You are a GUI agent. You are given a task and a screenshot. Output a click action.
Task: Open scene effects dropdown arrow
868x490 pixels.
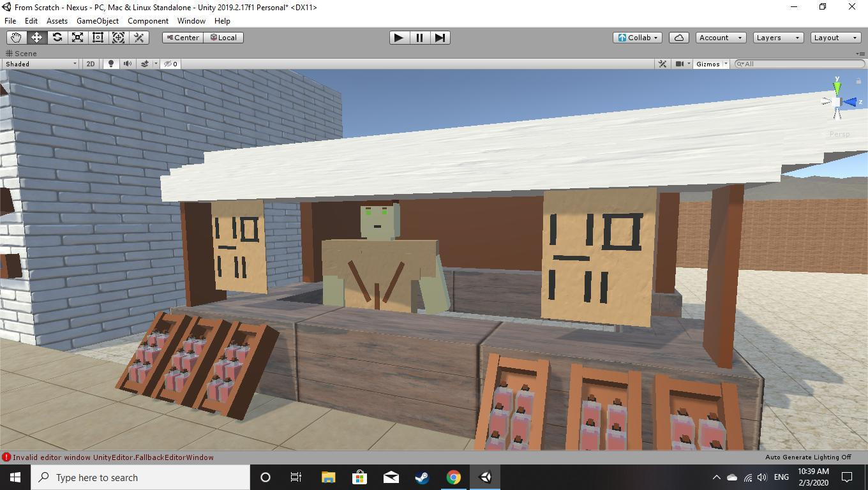coord(155,64)
